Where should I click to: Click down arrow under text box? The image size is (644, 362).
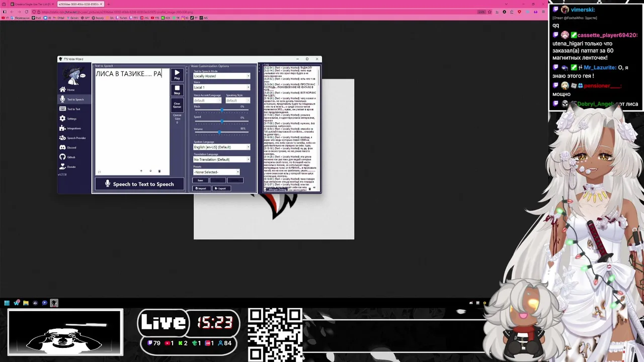tap(150, 171)
